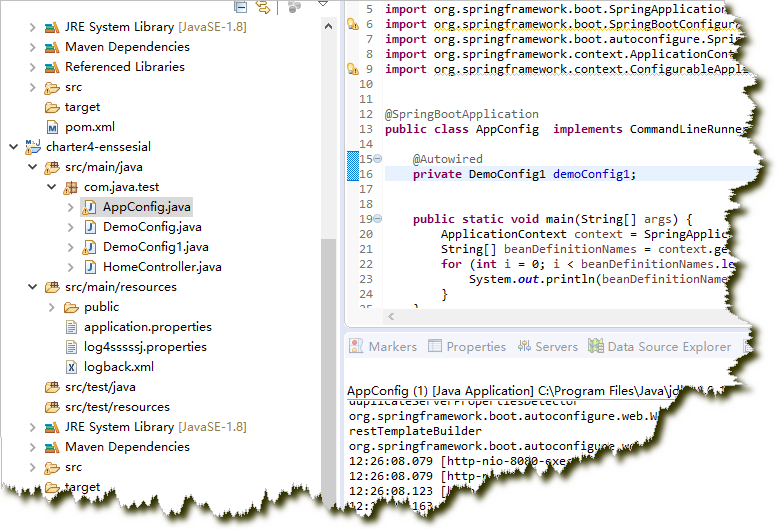
Task: Collapse the src/main/java folder
Action: click(32, 167)
